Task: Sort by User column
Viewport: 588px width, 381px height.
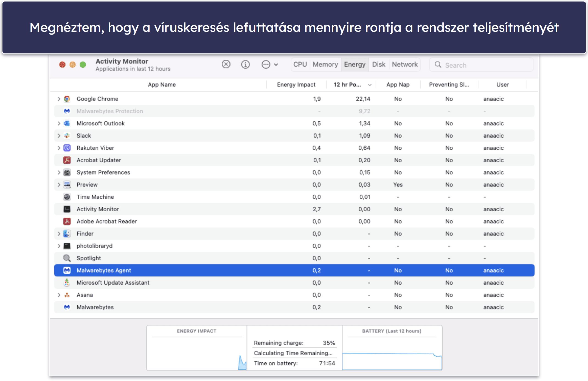Action: tap(502, 85)
